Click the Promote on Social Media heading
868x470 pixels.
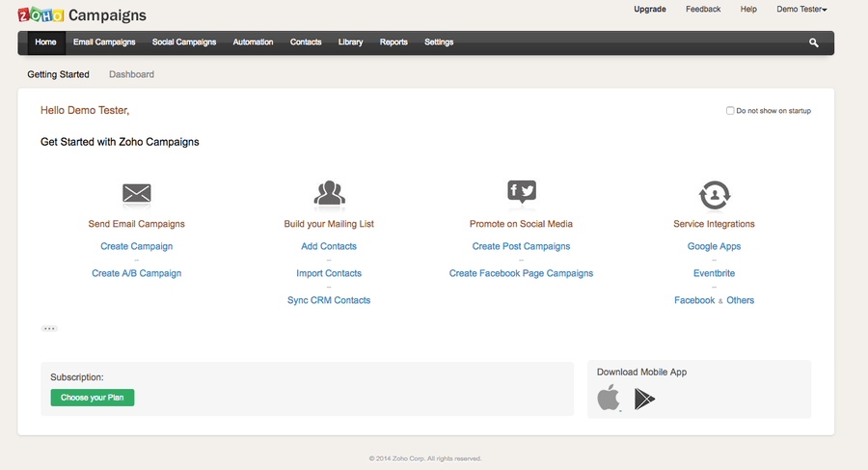521,224
